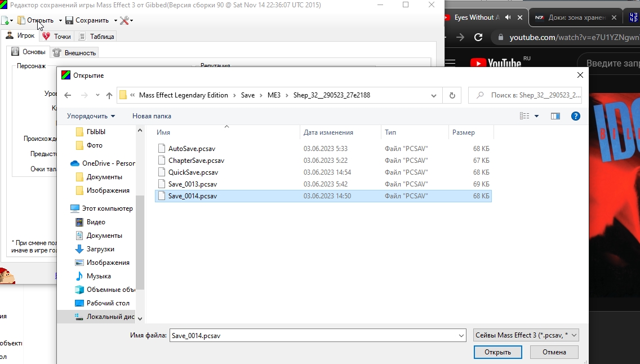
Task: Expand the Сохранить dropdown arrow in editor
Action: coord(115,20)
